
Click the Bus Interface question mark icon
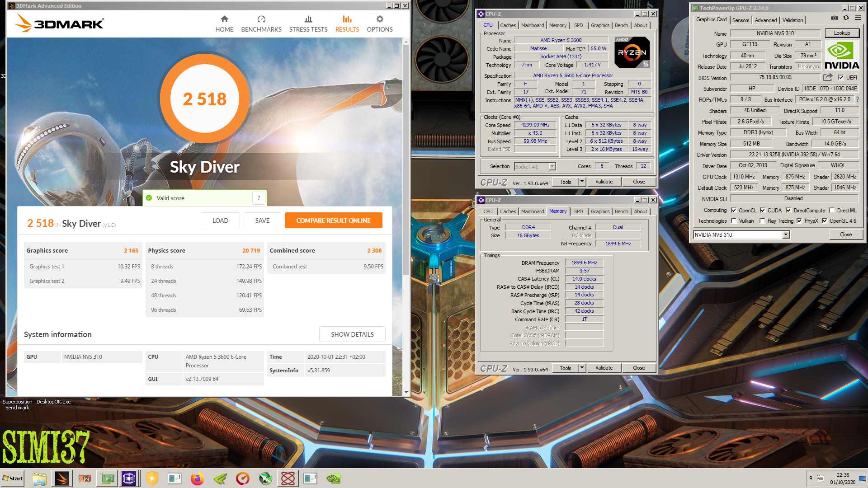(857, 99)
